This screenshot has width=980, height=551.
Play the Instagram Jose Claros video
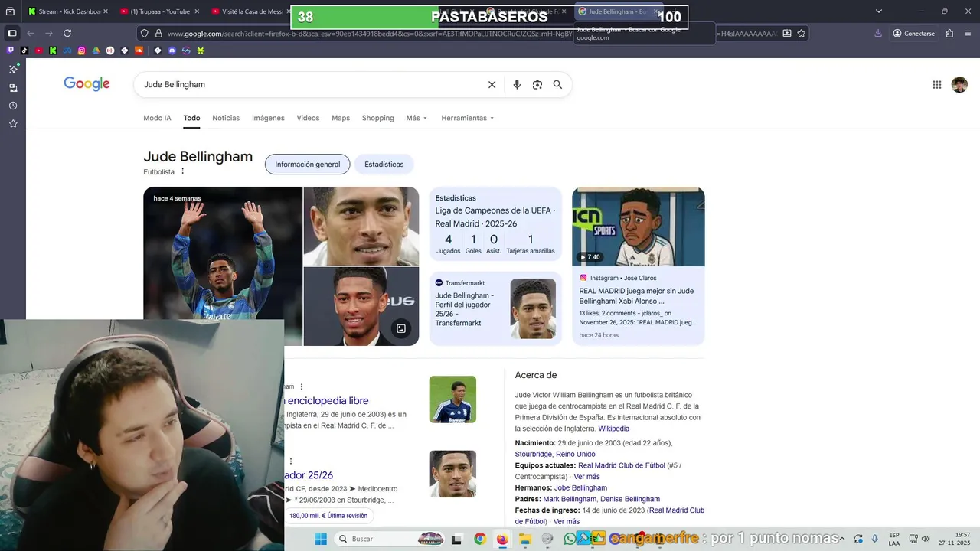click(638, 227)
